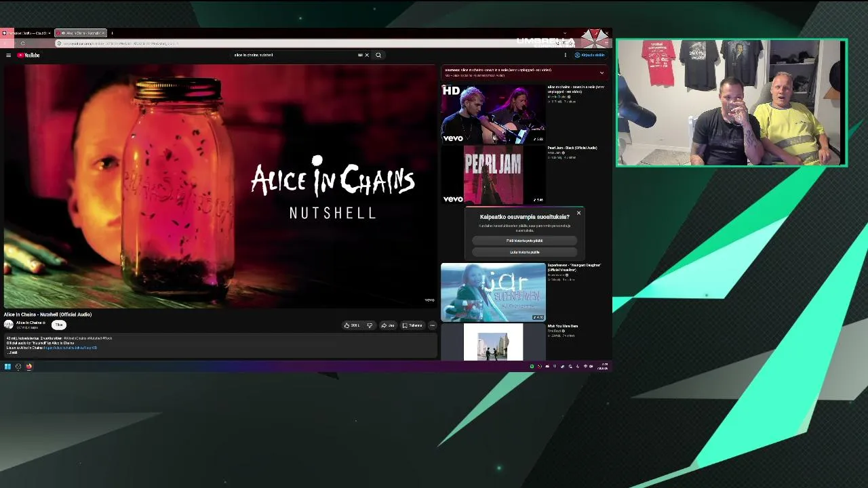The height and width of the screenshot is (488, 868).
Task: Click the Vevo watermark on the video
Action: tap(429, 300)
